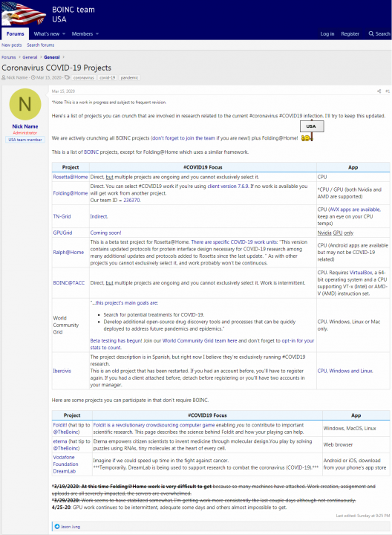Click Register

(x=350, y=33)
